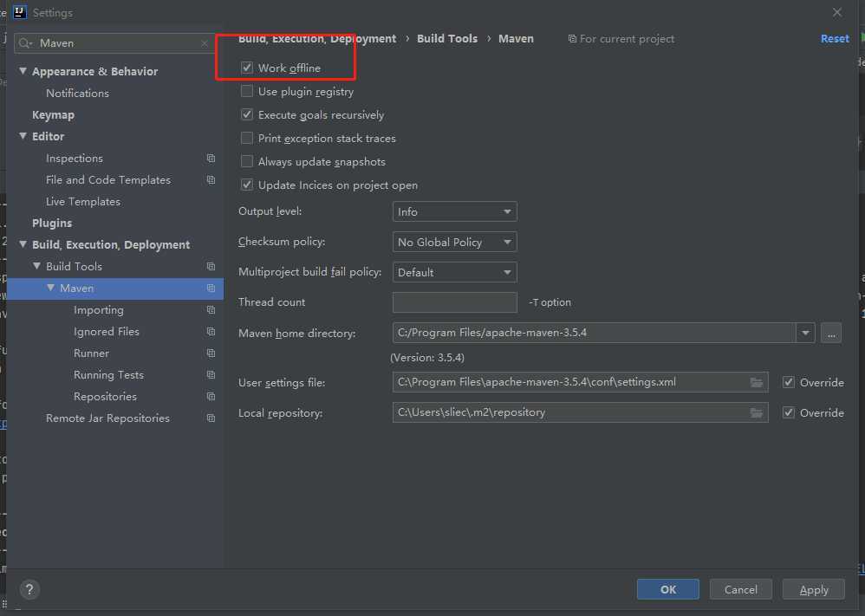865x616 pixels.
Task: Click project-level icon beside File and Code Templates
Action: coord(211,180)
